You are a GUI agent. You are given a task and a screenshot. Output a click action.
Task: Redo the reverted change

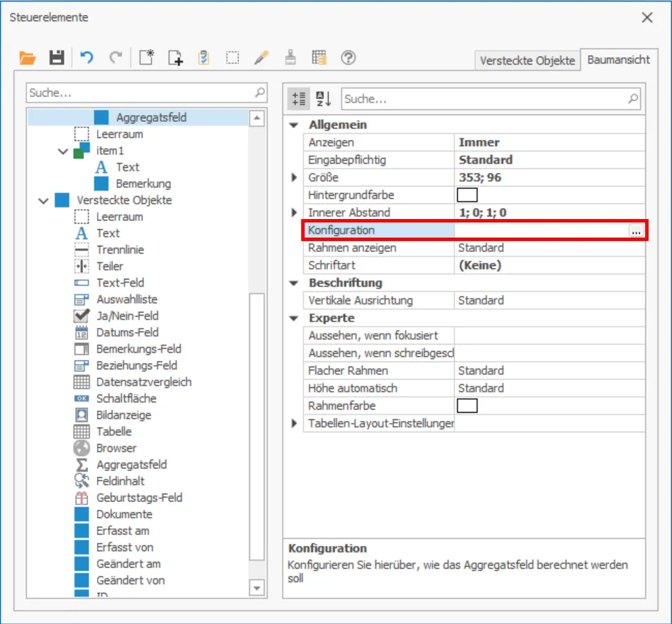click(116, 57)
